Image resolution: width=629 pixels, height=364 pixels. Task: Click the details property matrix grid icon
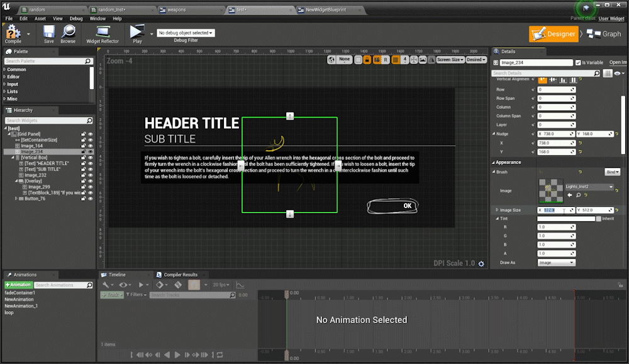[x=608, y=74]
